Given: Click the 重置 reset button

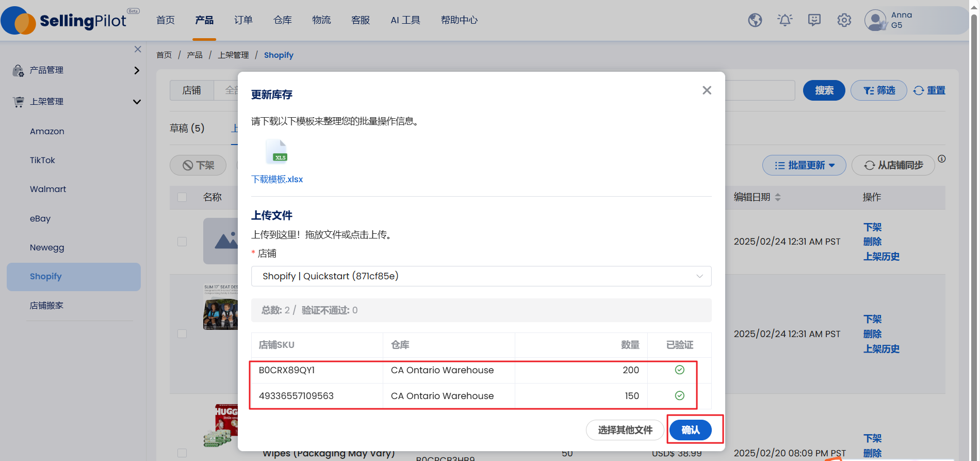Looking at the screenshot, I should 929,90.
